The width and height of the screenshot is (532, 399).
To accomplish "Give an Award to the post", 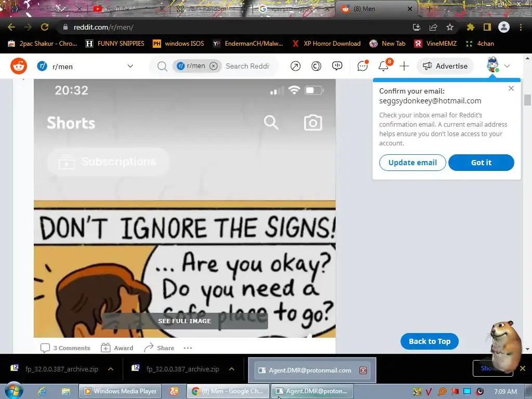I will (x=117, y=348).
